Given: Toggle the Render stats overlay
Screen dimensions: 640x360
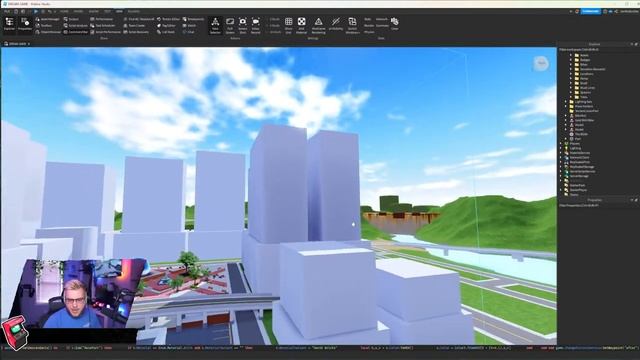Looking at the screenshot, I should coord(369,25).
